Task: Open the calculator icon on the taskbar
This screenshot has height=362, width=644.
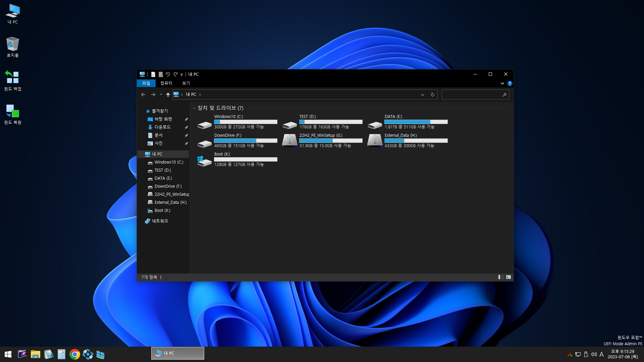Action: (61, 354)
